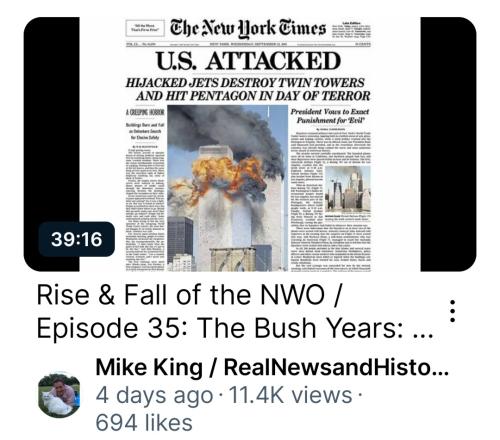Image resolution: width=500 pixels, height=440 pixels.
Task: Select the '694 likes' count
Action: (x=144, y=423)
